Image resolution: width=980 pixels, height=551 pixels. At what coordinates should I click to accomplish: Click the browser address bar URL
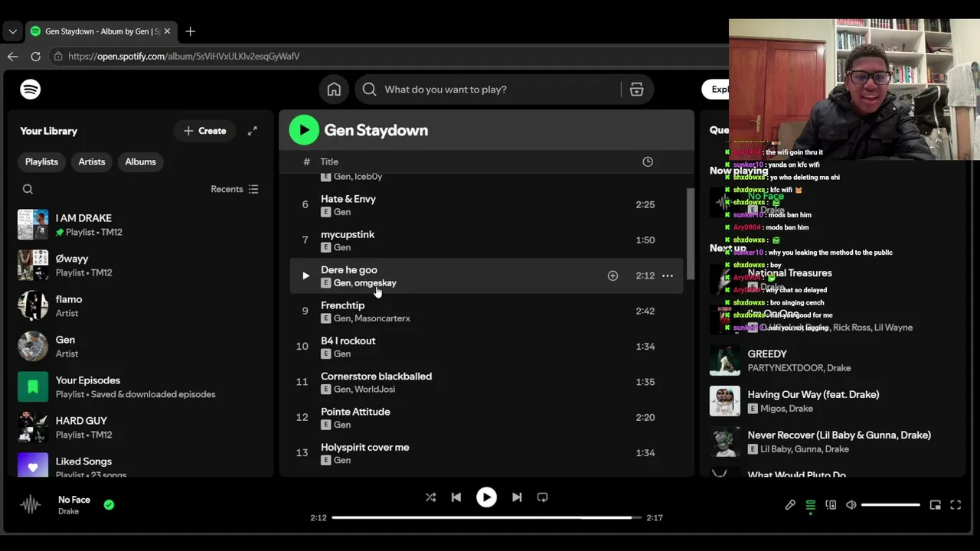tap(184, 57)
